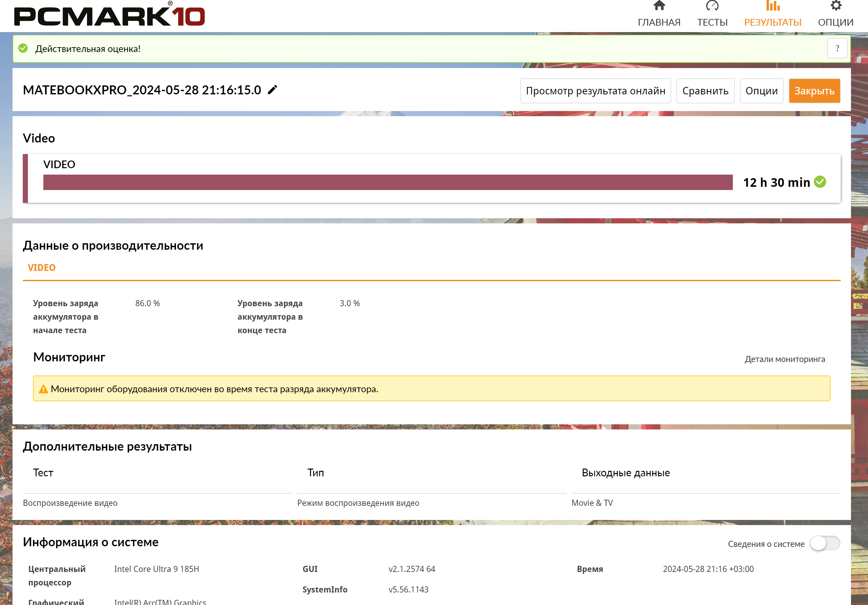Switch to the ТЕСТЫ section
This screenshot has height=605, width=868.
[x=712, y=22]
